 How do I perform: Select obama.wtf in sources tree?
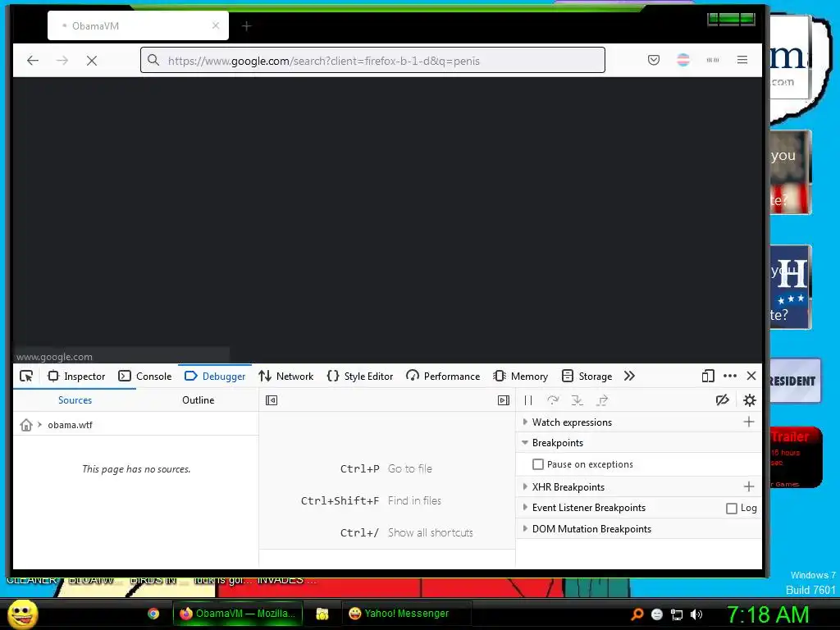(x=71, y=425)
